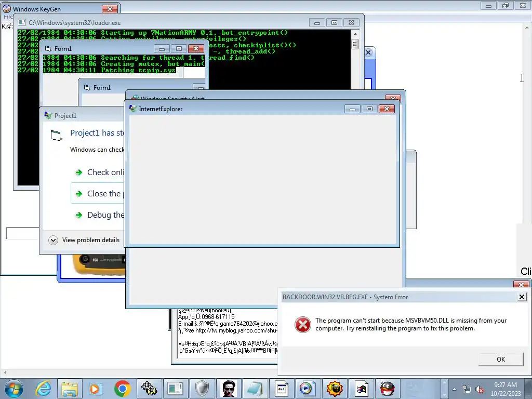532x399 pixels.
Task: Click the loader.exe console title icon
Action: [x=22, y=22]
